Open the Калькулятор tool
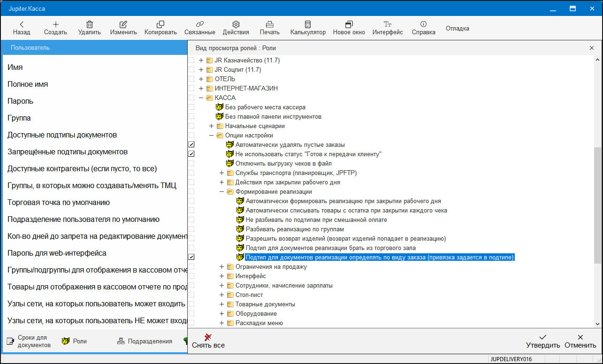603x364 pixels. pyautogui.click(x=308, y=28)
